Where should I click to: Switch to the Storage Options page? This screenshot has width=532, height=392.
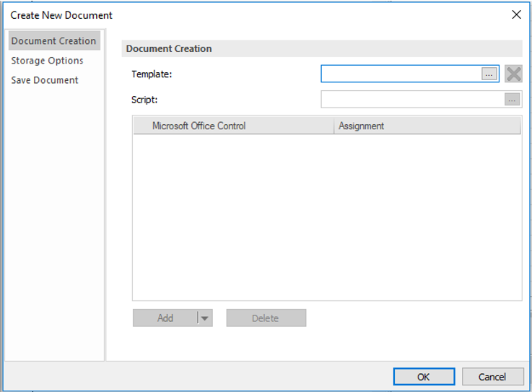coord(47,61)
